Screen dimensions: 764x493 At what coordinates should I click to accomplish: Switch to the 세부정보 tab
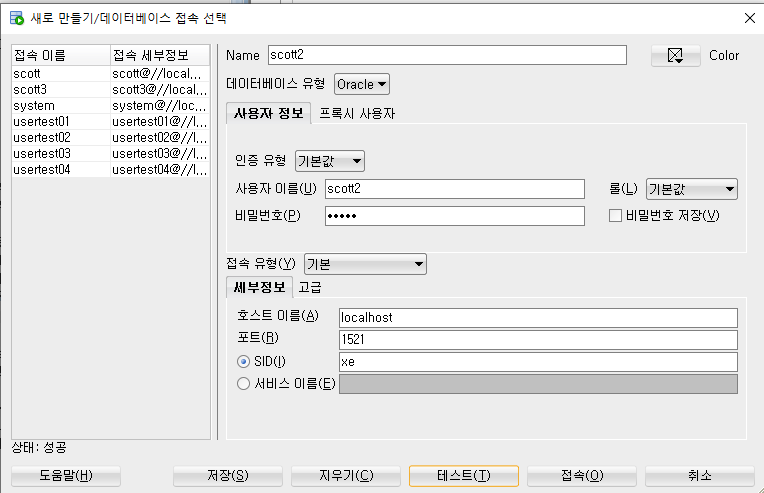tap(259, 287)
